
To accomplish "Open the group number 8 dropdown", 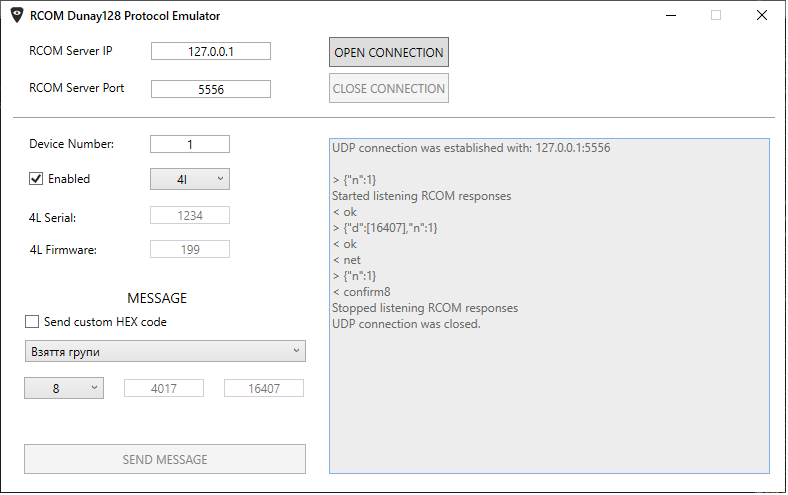I will pyautogui.click(x=64, y=388).
